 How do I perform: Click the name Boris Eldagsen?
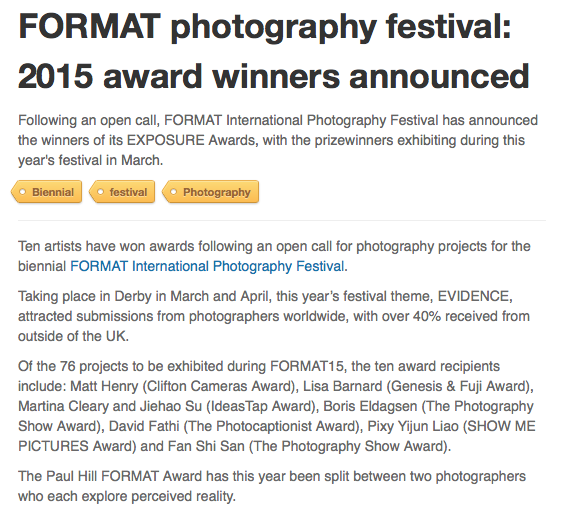tap(370, 406)
